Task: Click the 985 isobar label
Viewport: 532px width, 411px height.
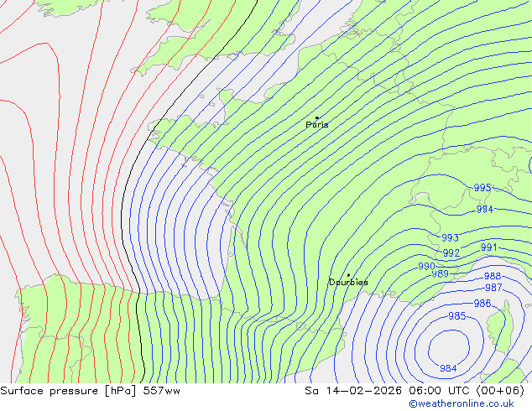Action: (x=457, y=316)
